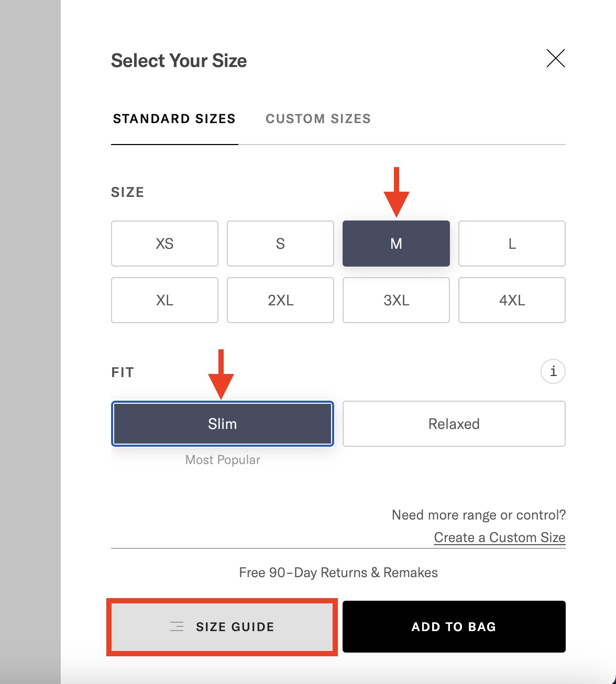Select the Slim fit option
The image size is (616, 684).
pos(222,424)
